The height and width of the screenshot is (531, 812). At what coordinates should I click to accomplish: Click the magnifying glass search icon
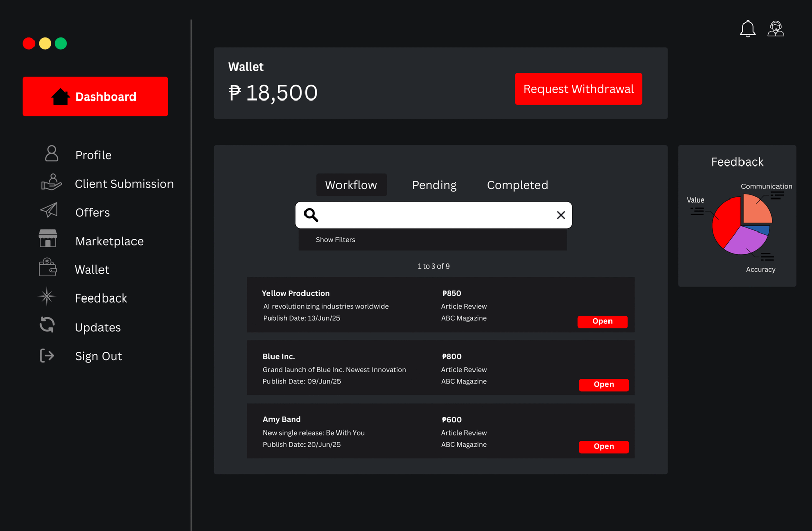[x=311, y=215]
